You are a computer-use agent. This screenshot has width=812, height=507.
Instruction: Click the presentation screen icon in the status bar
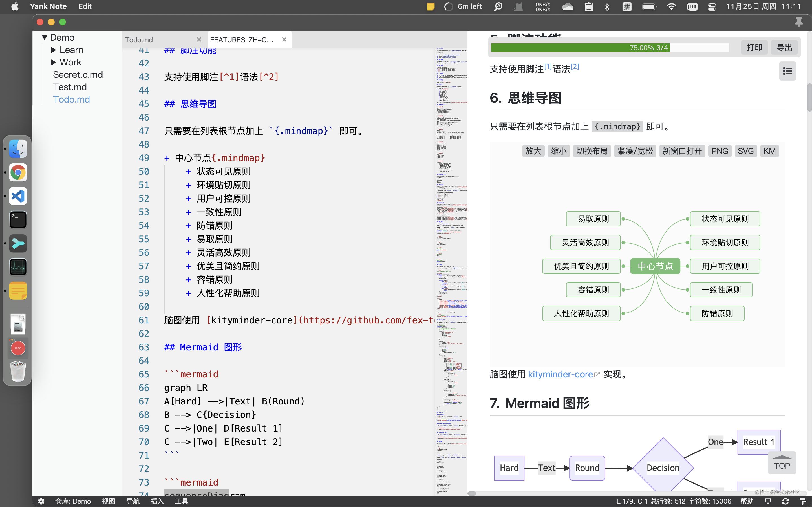pos(768,501)
